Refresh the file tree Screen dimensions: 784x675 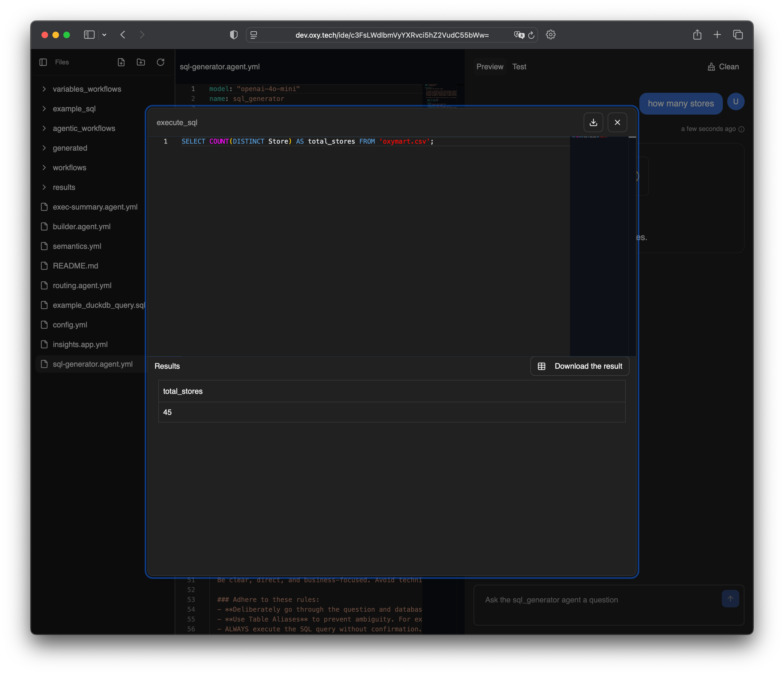point(161,62)
